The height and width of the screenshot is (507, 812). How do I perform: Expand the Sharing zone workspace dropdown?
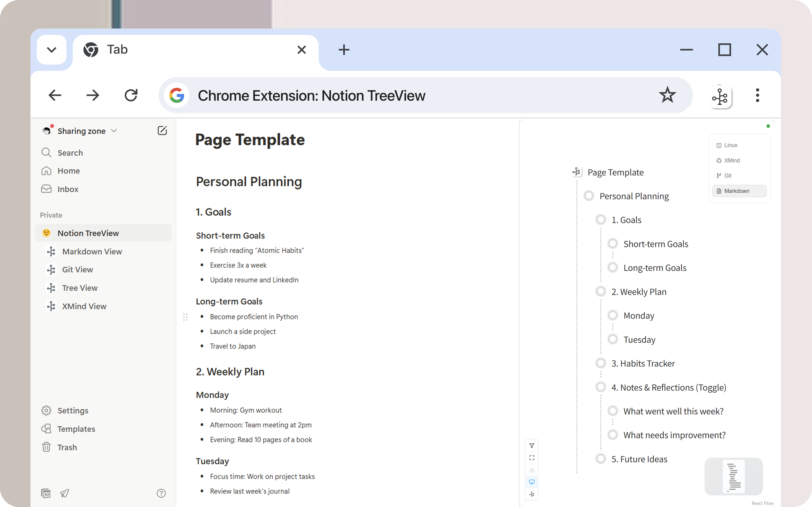tap(114, 131)
